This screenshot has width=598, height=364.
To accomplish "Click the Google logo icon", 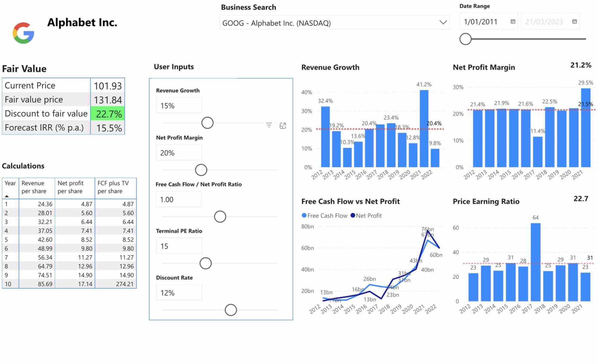I will (23, 33).
